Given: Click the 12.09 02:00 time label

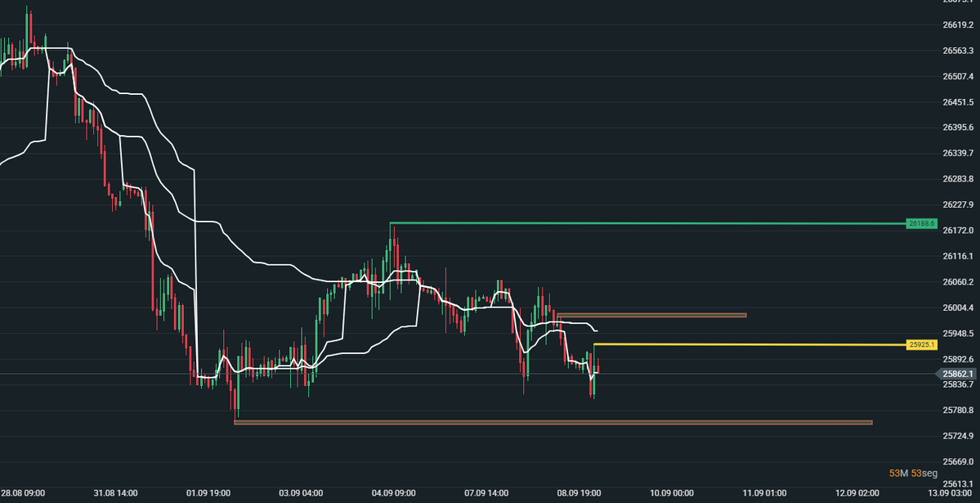Looking at the screenshot, I should click(857, 493).
